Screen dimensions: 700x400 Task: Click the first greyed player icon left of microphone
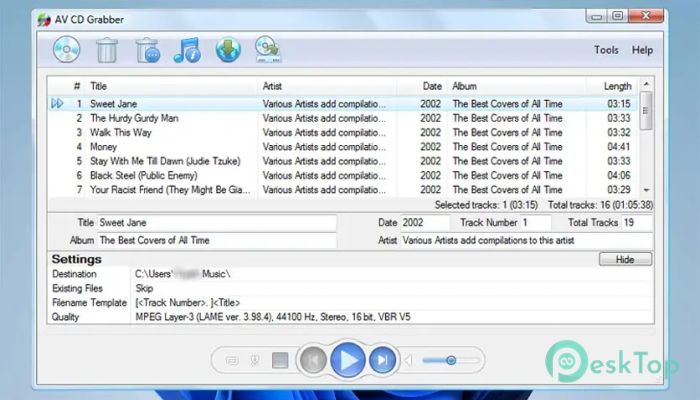point(232,360)
